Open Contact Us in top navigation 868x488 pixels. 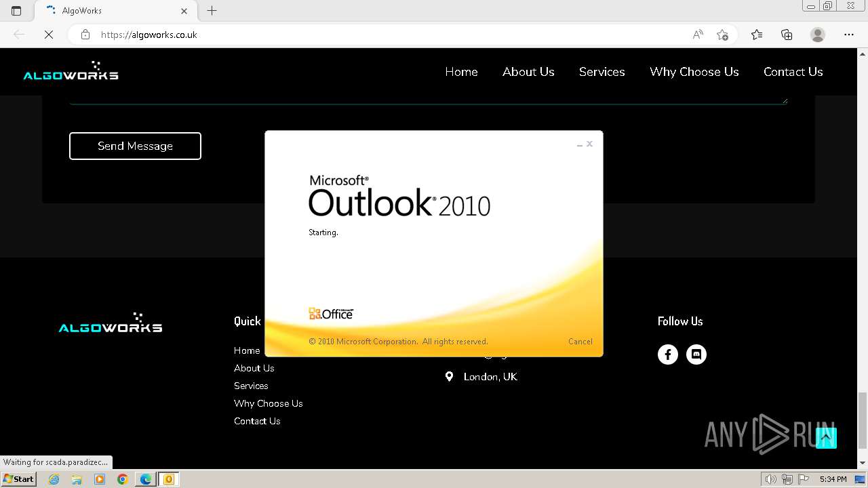pyautogui.click(x=793, y=72)
